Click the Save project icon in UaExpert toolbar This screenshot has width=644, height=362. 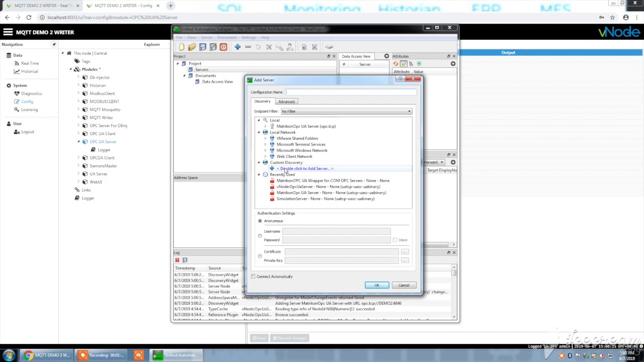(x=202, y=47)
